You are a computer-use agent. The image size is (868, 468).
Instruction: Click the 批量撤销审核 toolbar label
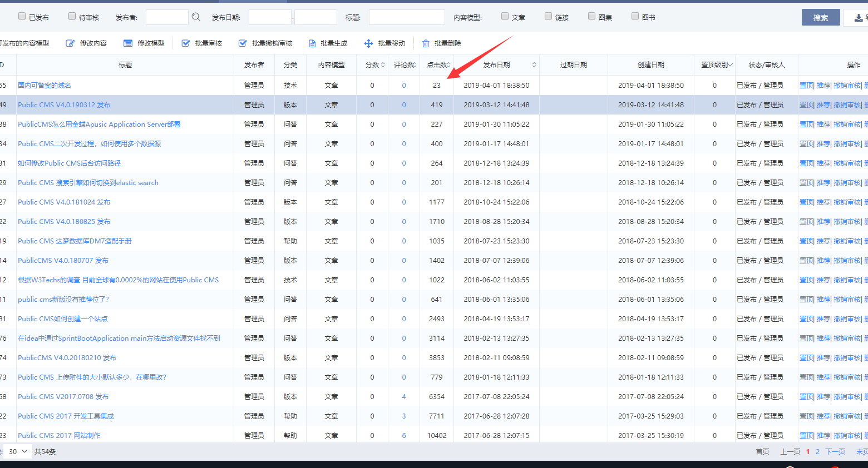point(272,43)
